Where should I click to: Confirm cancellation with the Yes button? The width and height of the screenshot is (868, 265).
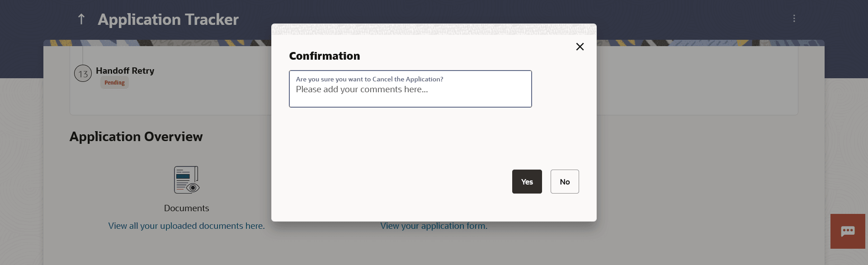tap(527, 182)
